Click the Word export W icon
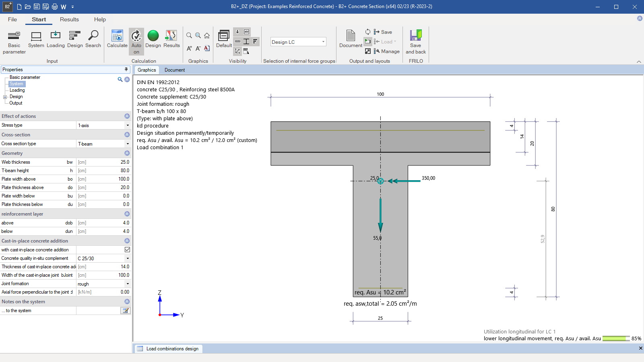Image resolution: width=644 pixels, height=362 pixels. [x=64, y=6]
